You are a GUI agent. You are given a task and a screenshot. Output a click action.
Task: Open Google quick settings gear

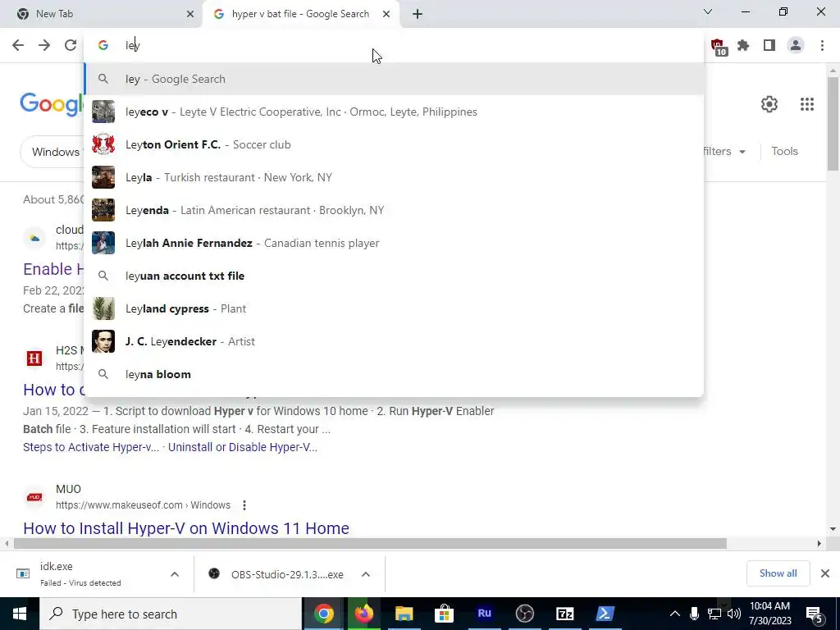tap(769, 104)
